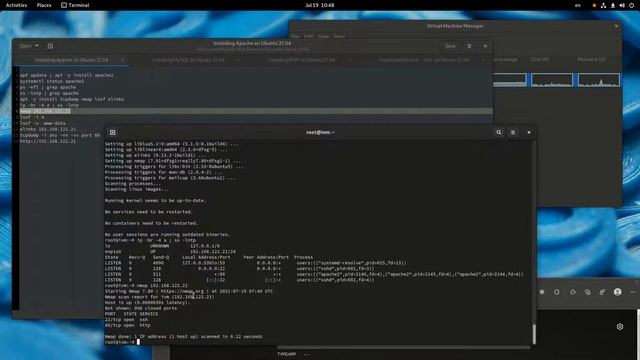
Task: Close the Installing MySQL tab using its x
Action: coord(238,60)
